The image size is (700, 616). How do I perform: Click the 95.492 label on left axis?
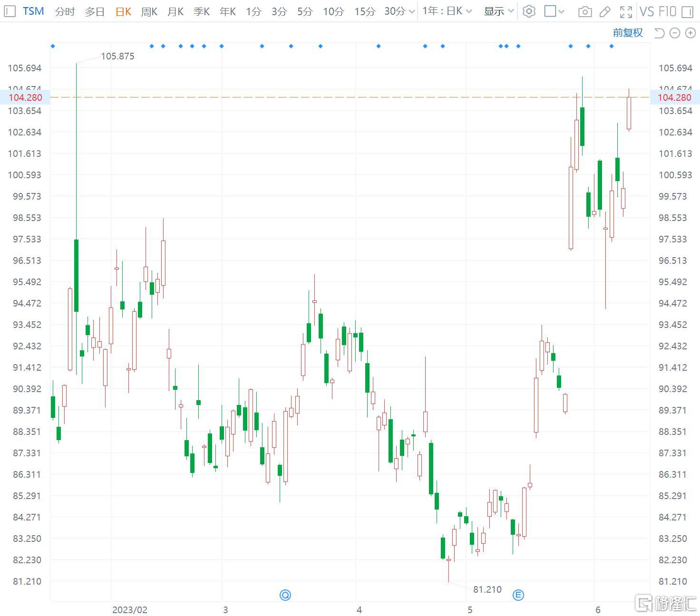point(27,282)
